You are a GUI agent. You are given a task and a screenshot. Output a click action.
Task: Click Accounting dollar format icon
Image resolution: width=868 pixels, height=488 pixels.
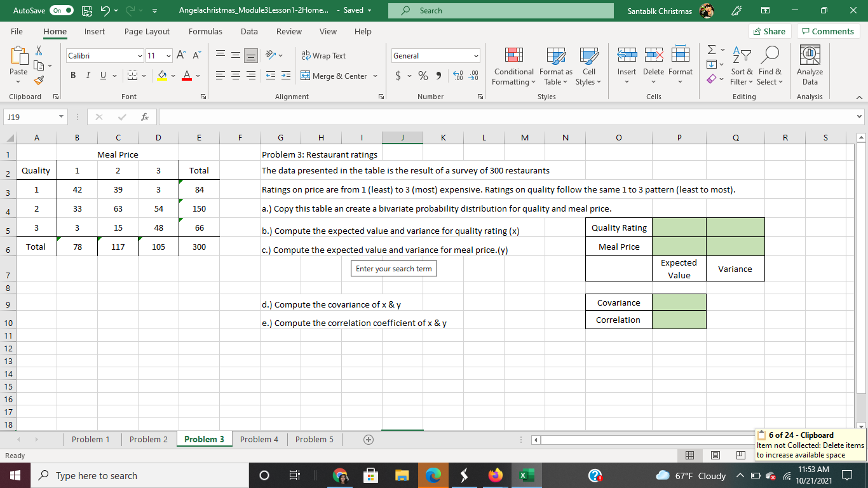point(398,76)
